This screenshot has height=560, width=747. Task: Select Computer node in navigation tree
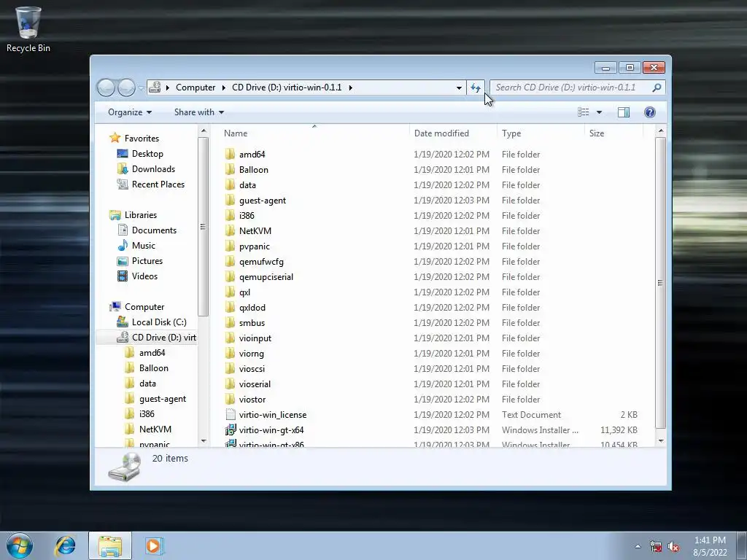pyautogui.click(x=144, y=307)
